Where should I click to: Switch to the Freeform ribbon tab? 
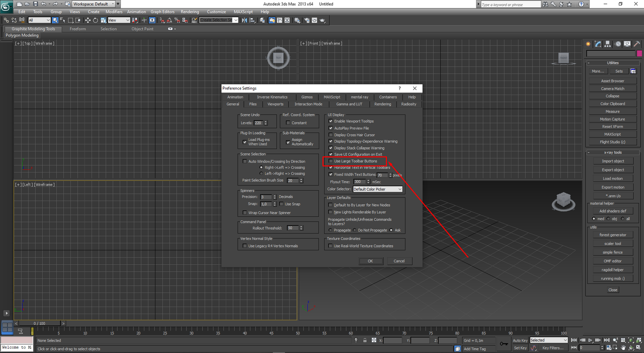coord(77,29)
